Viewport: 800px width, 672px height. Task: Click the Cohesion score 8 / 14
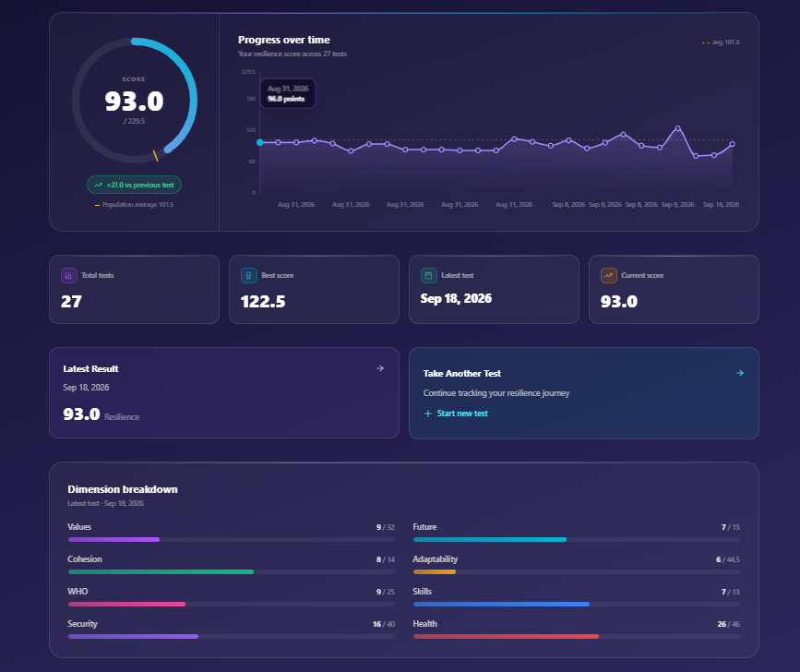pos(385,559)
